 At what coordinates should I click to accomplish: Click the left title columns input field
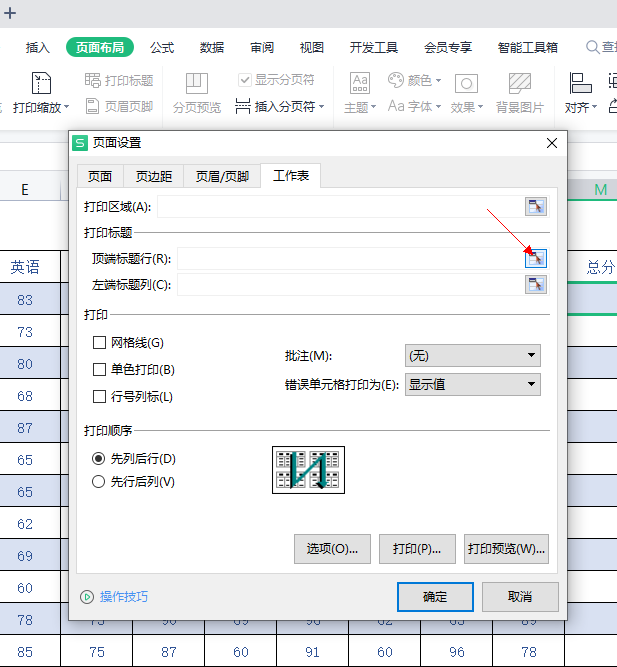pyautogui.click(x=351, y=285)
